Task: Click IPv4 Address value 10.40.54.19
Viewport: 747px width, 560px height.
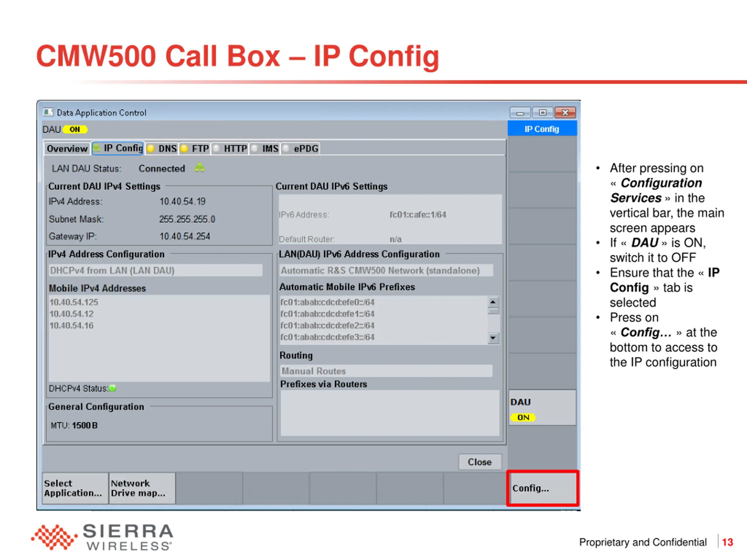Action: [x=182, y=202]
